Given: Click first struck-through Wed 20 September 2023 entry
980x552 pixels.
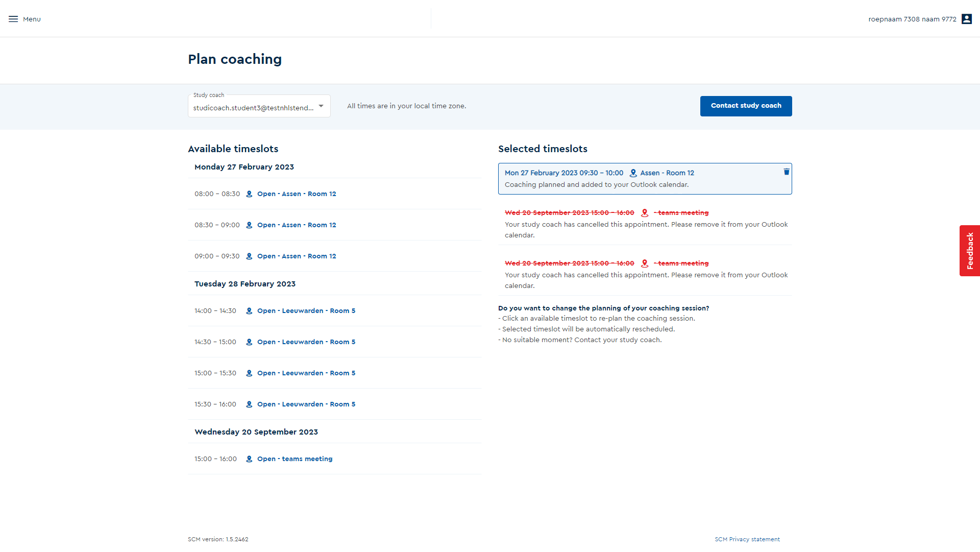Looking at the screenshot, I should (570, 213).
